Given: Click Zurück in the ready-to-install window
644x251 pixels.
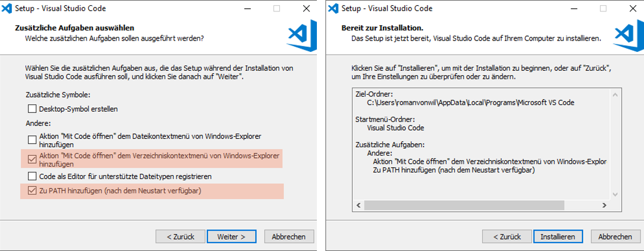Looking at the screenshot, I should click(x=507, y=237).
